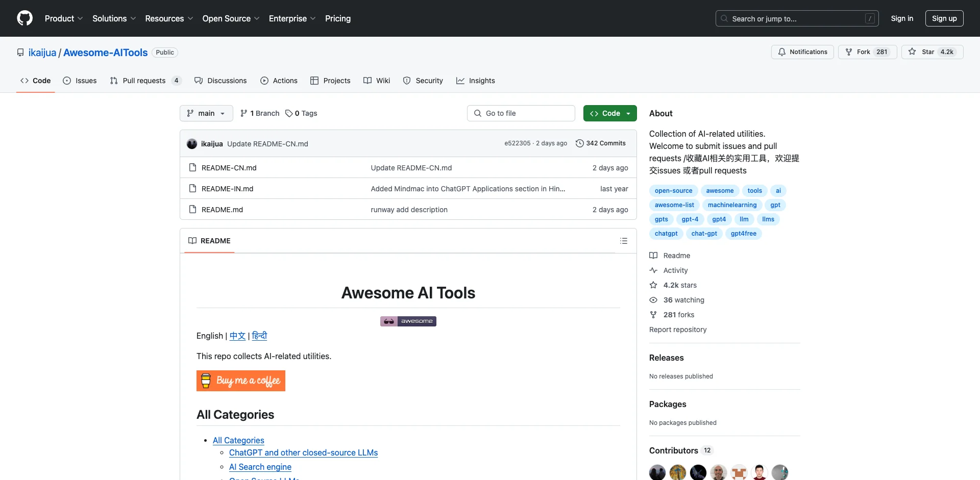Go to the Pricing page

[x=338, y=18]
